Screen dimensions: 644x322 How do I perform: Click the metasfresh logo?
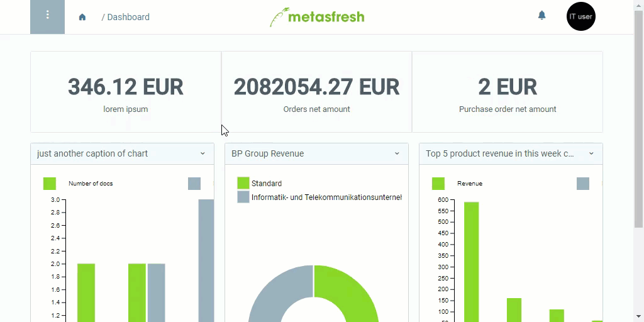pos(317,17)
